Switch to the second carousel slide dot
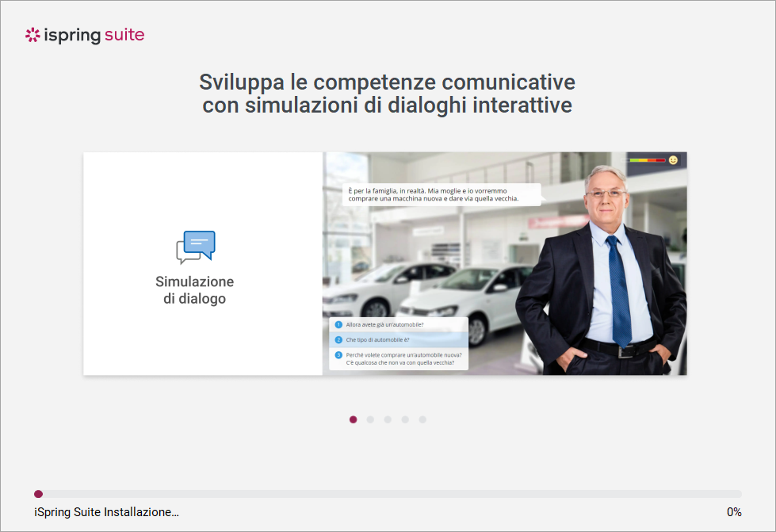 (370, 419)
